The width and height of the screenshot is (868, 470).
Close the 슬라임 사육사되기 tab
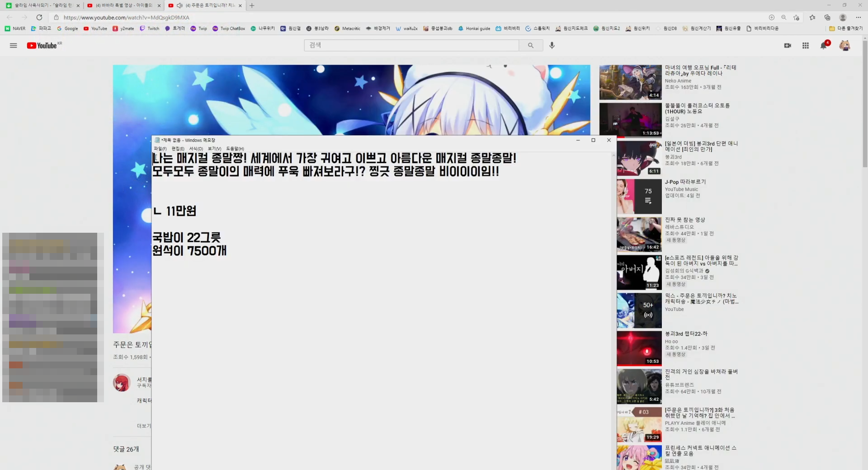[x=78, y=5]
